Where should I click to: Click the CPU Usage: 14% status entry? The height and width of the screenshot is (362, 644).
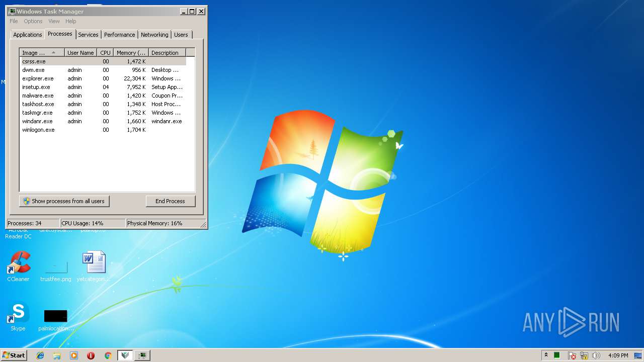tap(93, 223)
